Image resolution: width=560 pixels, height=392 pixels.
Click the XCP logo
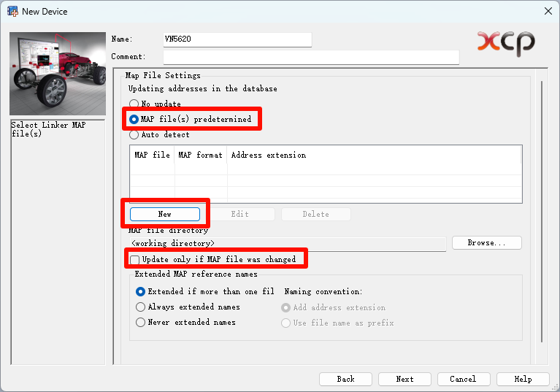(505, 43)
